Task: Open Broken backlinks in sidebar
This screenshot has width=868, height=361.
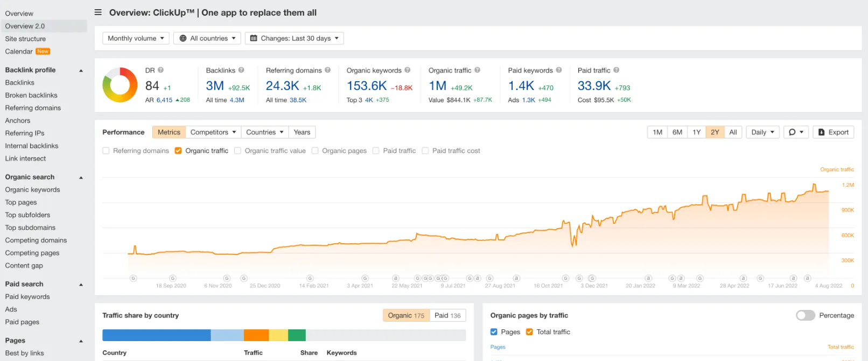Action: coord(31,95)
